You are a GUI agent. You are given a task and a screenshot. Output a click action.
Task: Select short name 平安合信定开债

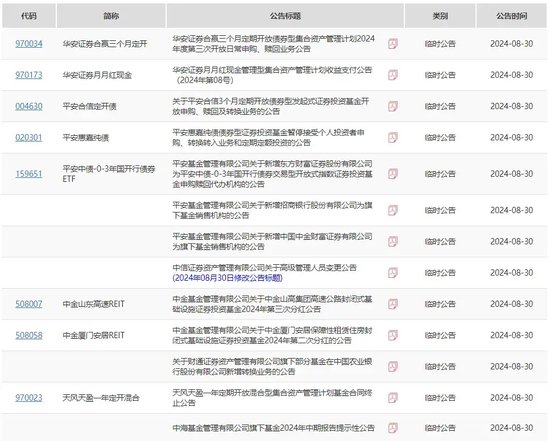[x=89, y=106]
